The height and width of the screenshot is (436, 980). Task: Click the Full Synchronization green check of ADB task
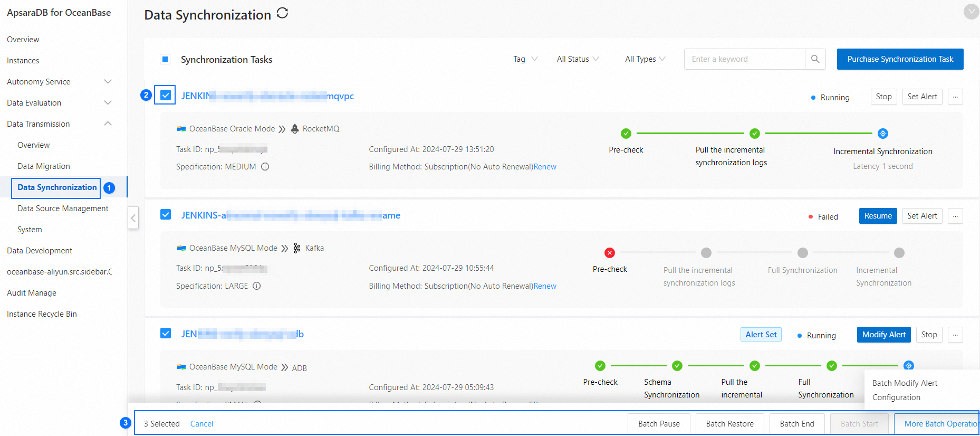[832, 366]
